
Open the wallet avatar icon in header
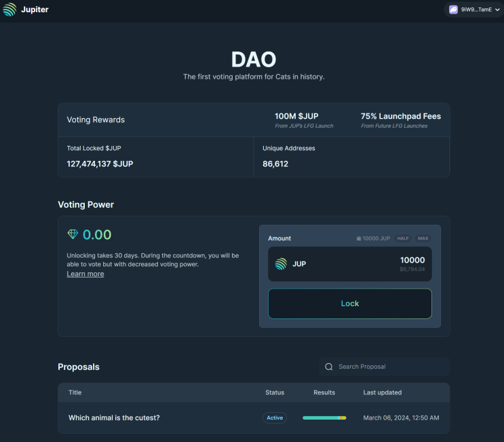click(453, 10)
